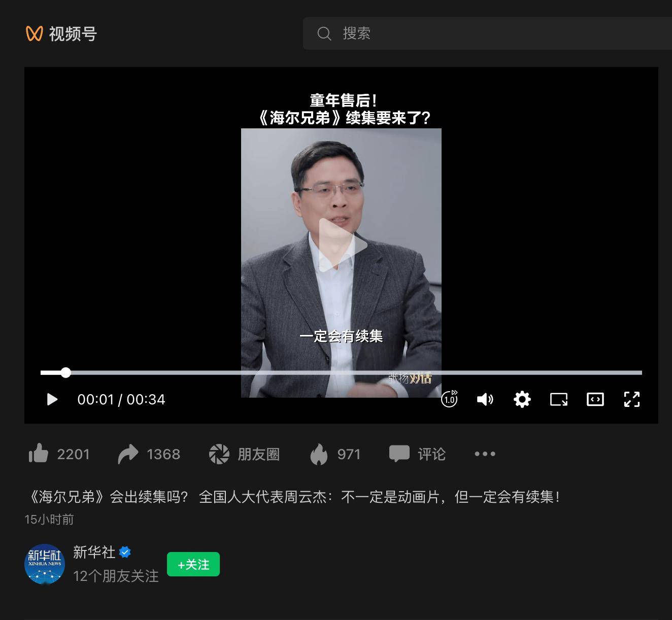Enter fullscreen mode
Viewport: 672px width, 620px height.
(x=631, y=399)
